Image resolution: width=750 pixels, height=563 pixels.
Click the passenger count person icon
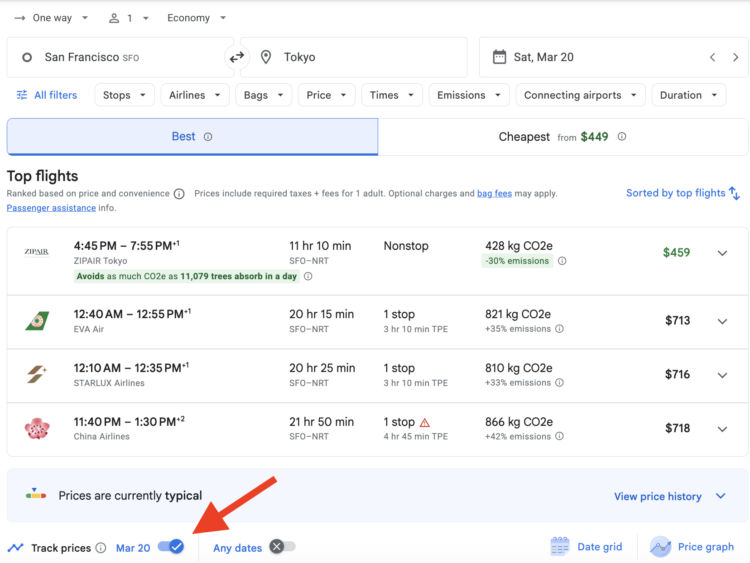(114, 18)
